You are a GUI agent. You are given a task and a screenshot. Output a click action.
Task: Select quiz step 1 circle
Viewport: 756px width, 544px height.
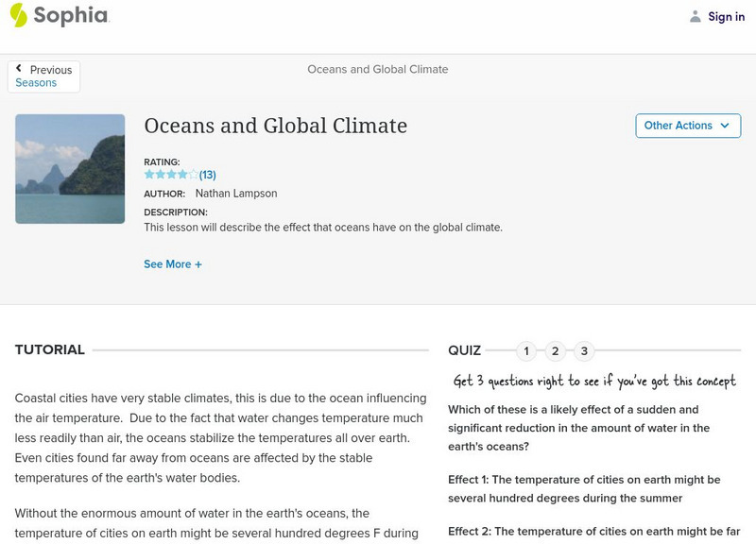click(x=526, y=350)
